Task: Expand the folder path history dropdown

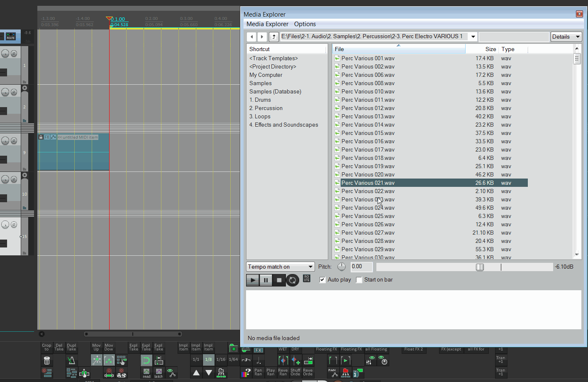Action: tap(473, 37)
